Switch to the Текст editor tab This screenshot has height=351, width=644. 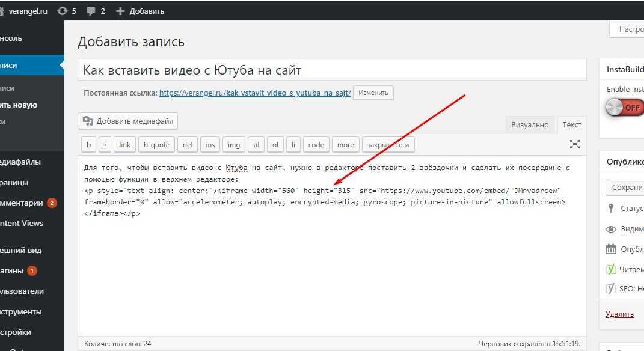[572, 124]
